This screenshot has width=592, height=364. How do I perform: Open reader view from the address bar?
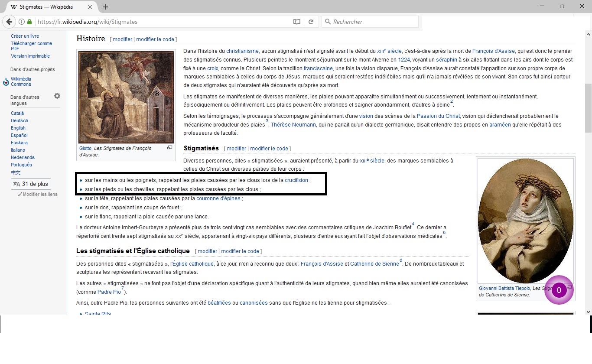297,22
